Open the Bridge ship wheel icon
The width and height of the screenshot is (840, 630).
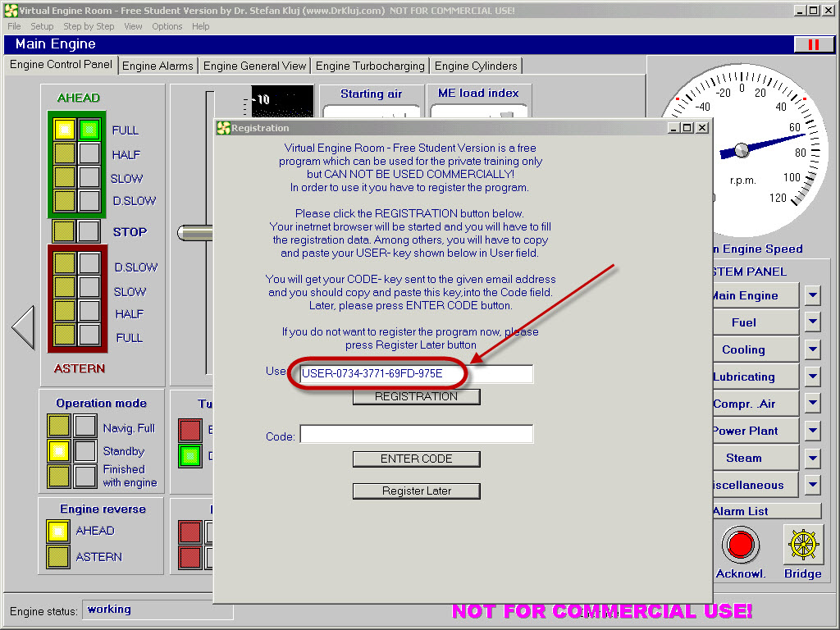(802, 545)
